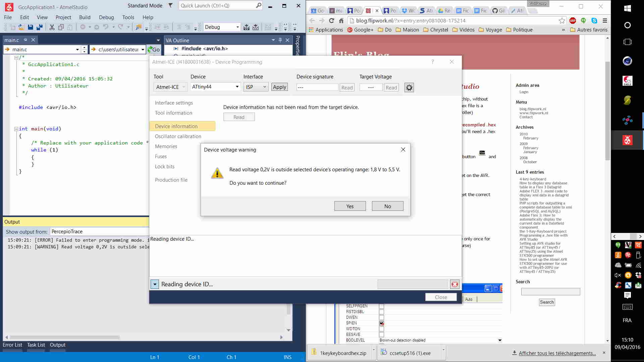
Task: Click the green Go navigation button
Action: [x=154, y=50]
